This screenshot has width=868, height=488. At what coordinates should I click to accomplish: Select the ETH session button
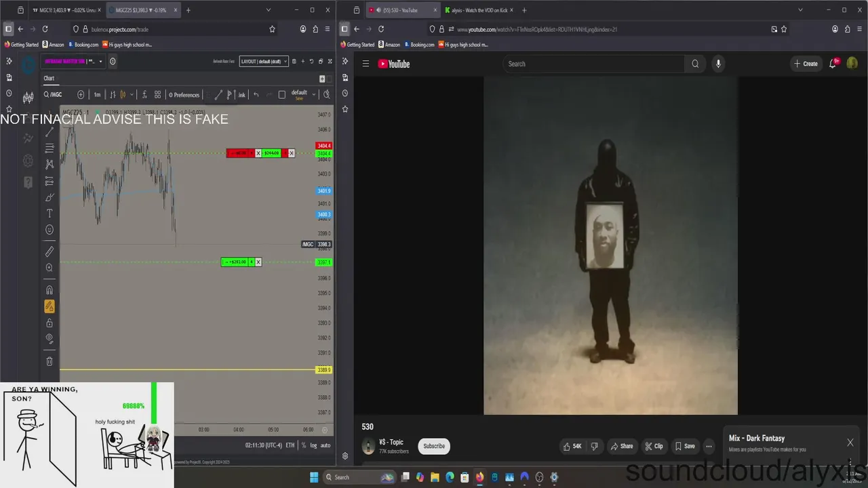pyautogui.click(x=290, y=445)
